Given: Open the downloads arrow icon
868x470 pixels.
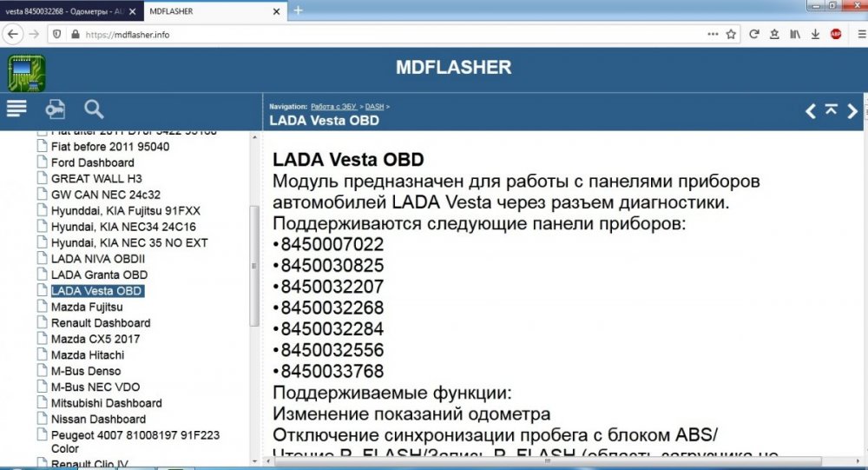Looking at the screenshot, I should [815, 35].
